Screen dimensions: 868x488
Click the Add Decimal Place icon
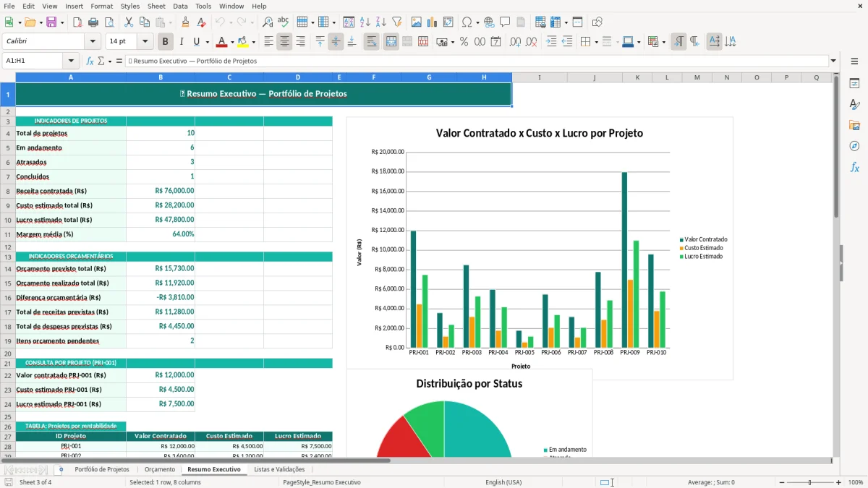pos(516,42)
